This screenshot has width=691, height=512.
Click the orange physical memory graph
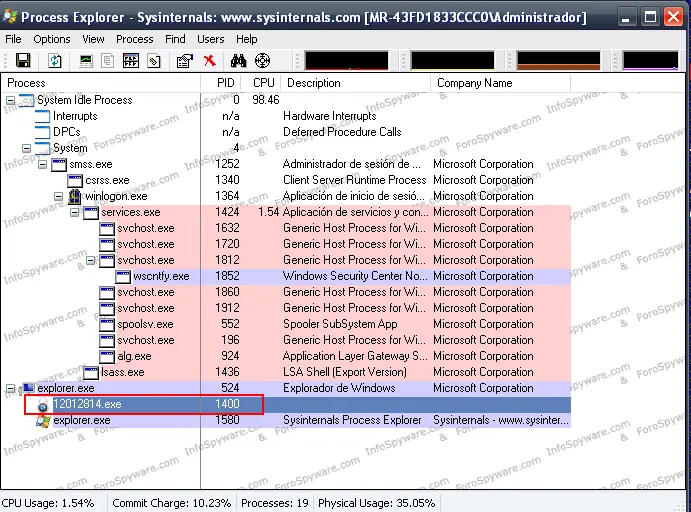click(x=558, y=61)
